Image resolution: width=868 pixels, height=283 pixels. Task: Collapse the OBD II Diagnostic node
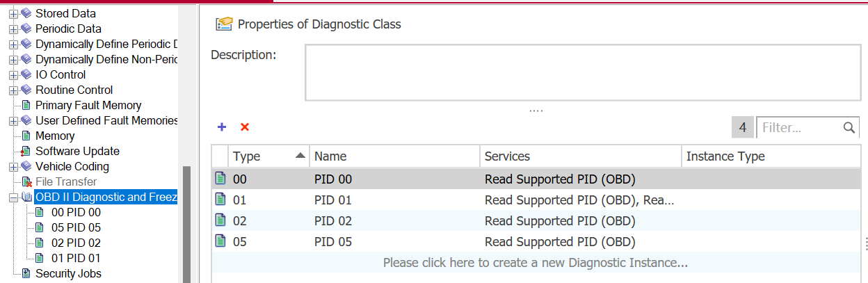(13, 197)
